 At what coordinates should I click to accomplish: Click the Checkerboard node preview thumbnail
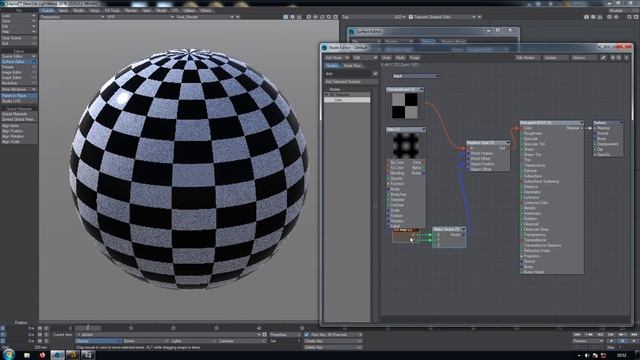(405, 106)
